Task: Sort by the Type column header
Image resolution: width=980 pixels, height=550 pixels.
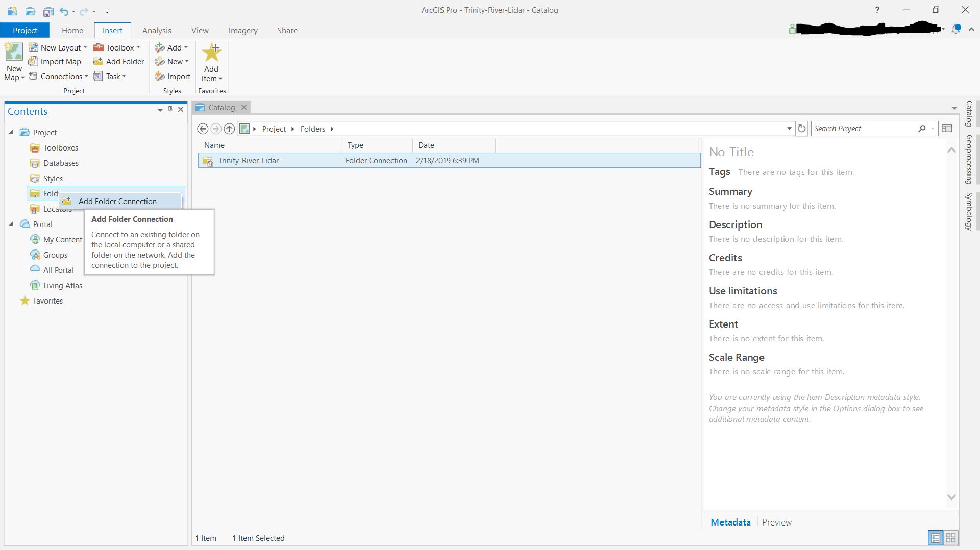Action: (377, 145)
